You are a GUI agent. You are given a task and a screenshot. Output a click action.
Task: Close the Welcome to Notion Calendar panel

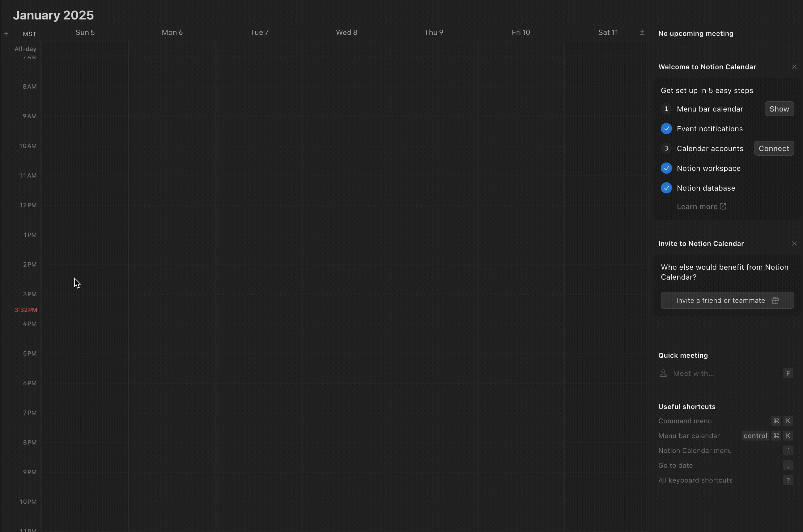click(x=794, y=67)
